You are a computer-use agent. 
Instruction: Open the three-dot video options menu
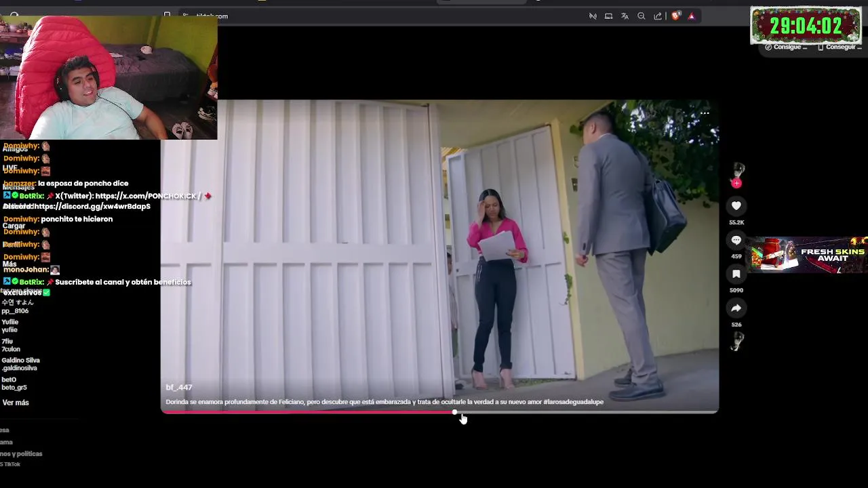[705, 113]
